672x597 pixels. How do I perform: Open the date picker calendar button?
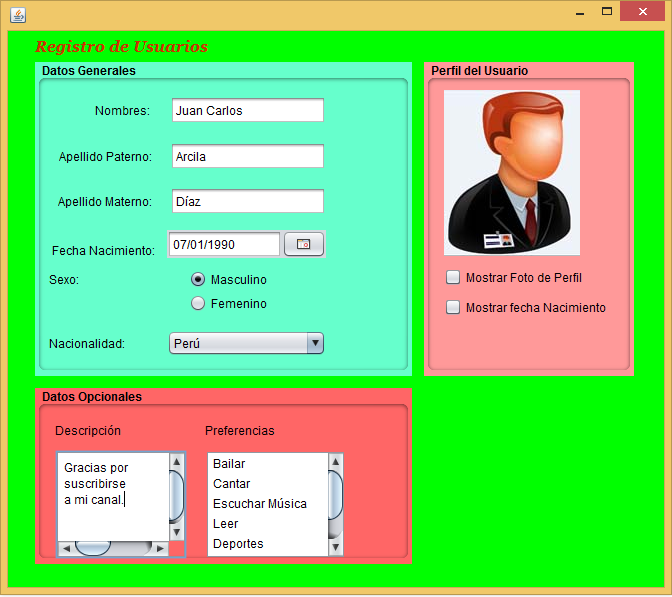(303, 244)
